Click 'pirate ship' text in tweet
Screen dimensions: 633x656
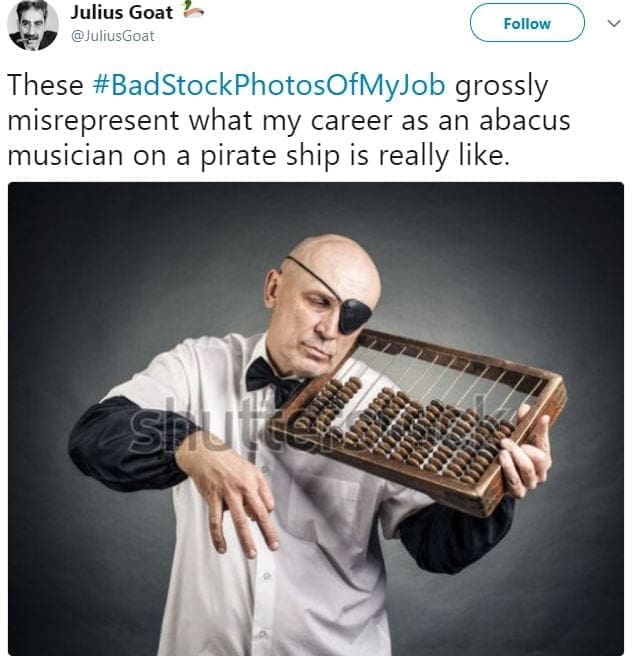pyautogui.click(x=270, y=156)
